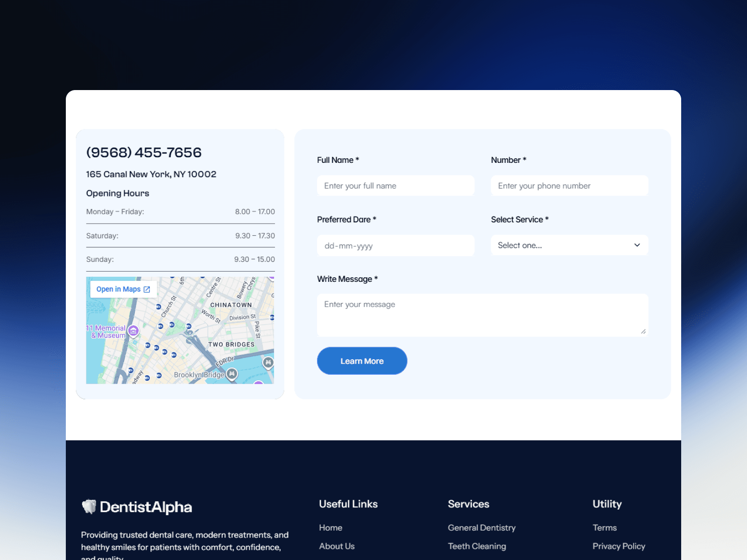Click the DentistAlpha tooth logo icon

click(89, 507)
